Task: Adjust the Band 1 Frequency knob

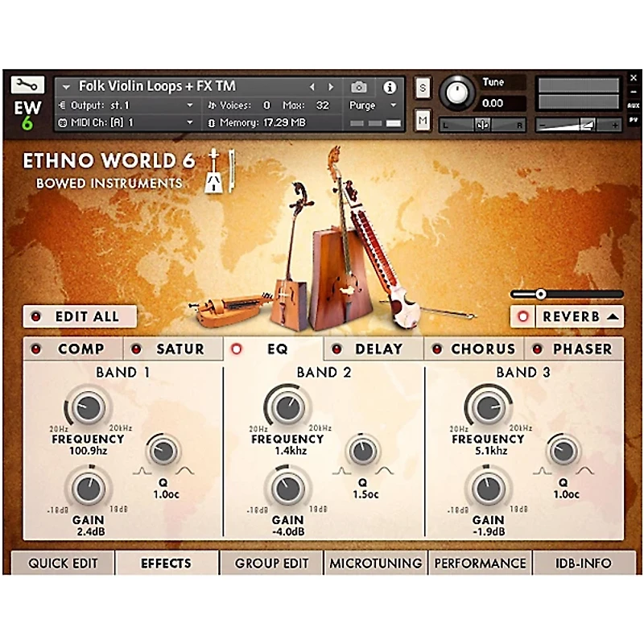Action: click(x=87, y=407)
